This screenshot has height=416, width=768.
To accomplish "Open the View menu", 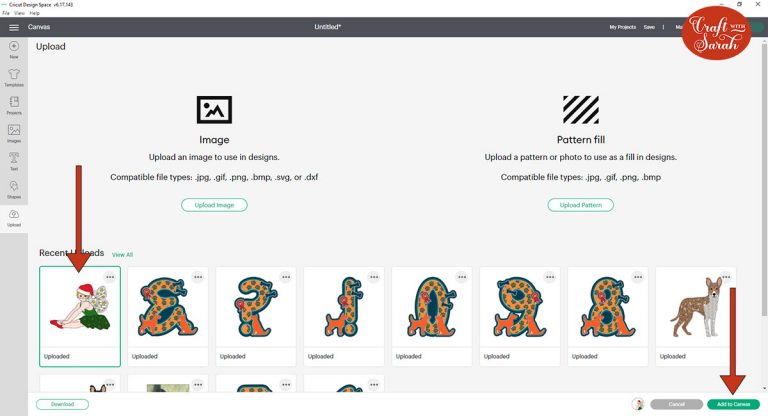I will (19, 13).
